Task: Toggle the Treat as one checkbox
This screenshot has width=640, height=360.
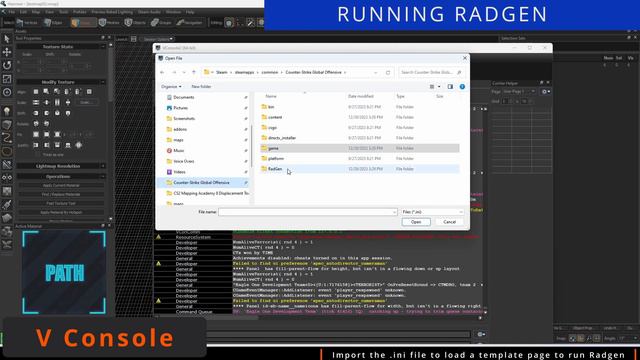Action: click(x=38, y=155)
